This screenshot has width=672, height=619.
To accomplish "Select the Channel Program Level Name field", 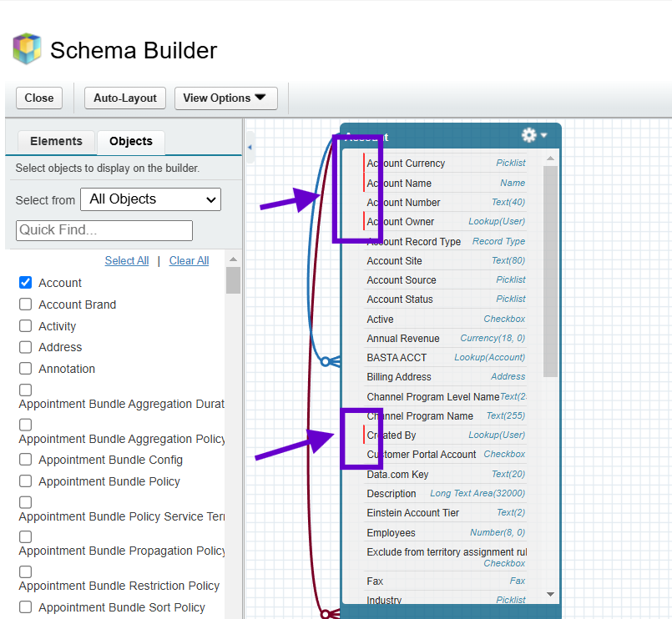I will [445, 396].
